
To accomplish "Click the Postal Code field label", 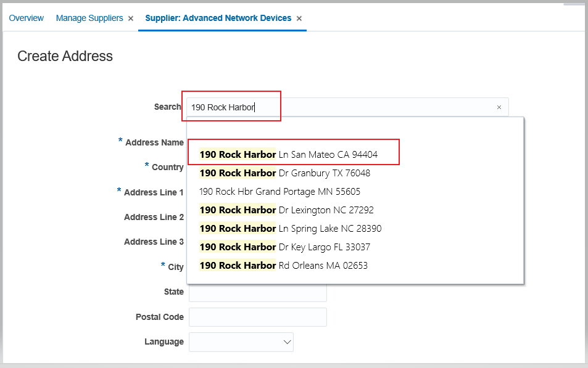I will (160, 317).
